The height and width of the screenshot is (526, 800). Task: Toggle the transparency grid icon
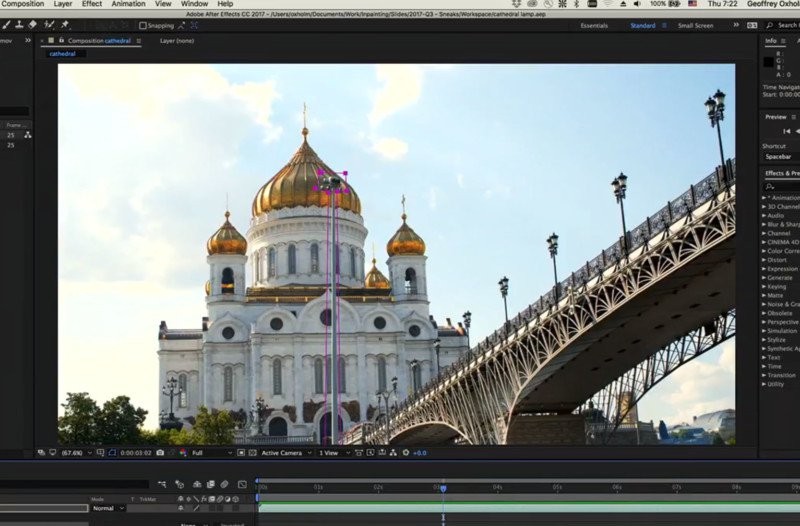point(252,453)
